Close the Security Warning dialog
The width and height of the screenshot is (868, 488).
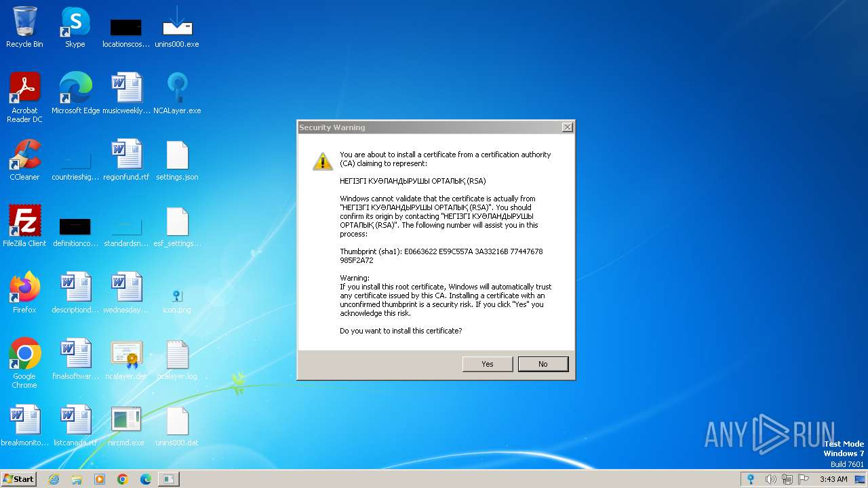click(567, 127)
